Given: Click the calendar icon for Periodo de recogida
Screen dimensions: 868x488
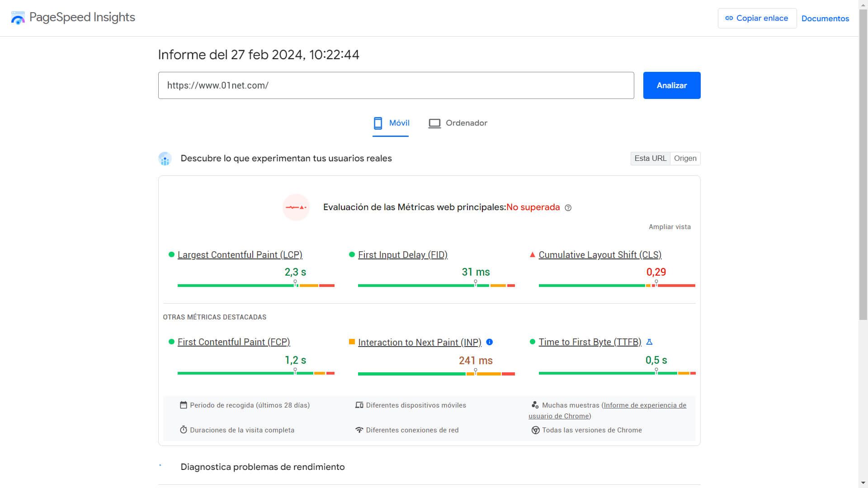Looking at the screenshot, I should 183,405.
